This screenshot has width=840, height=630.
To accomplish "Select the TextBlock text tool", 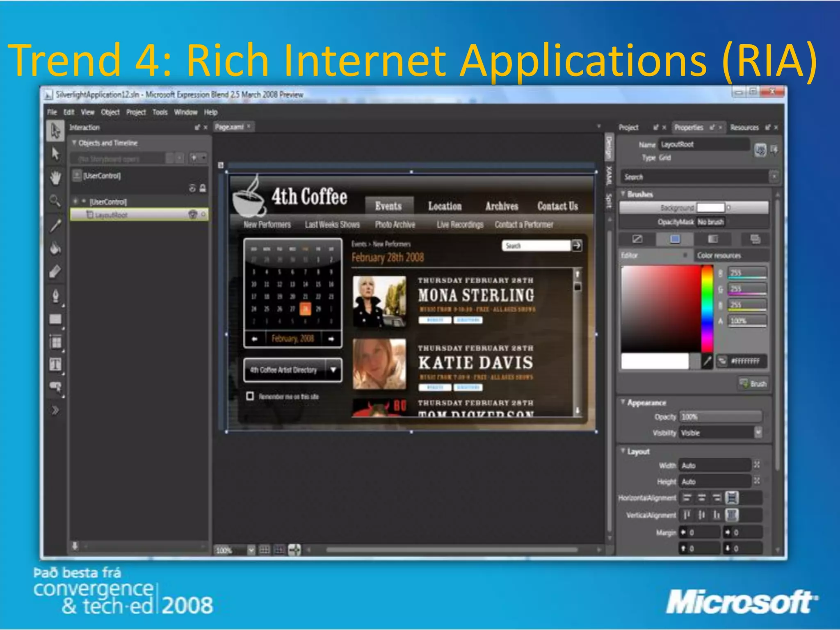I will point(55,364).
